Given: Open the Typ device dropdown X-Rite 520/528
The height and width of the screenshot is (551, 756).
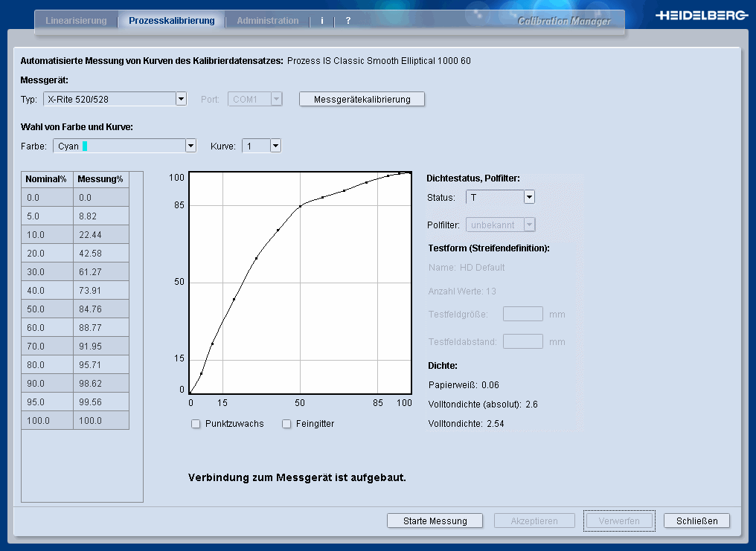Looking at the screenshot, I should click(115, 99).
